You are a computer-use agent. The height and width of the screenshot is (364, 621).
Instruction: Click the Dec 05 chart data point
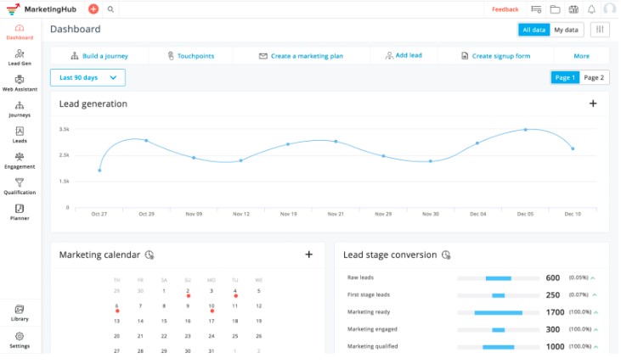pyautogui.click(x=526, y=129)
